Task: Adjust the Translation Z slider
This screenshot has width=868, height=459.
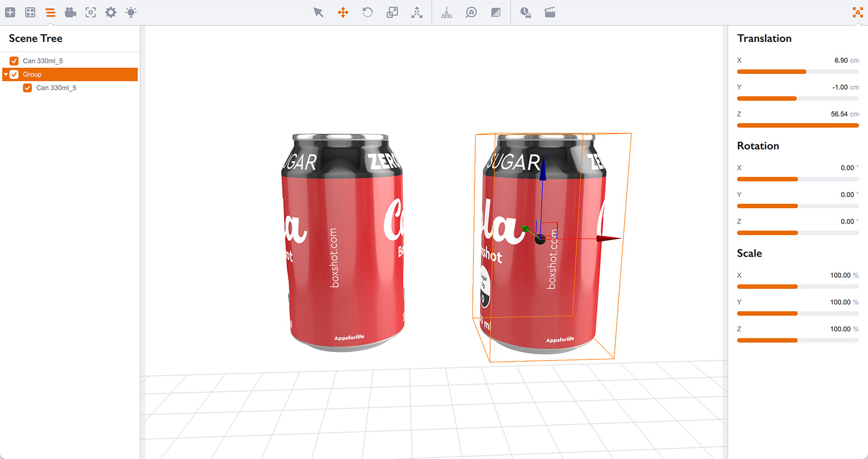Action: point(797,125)
